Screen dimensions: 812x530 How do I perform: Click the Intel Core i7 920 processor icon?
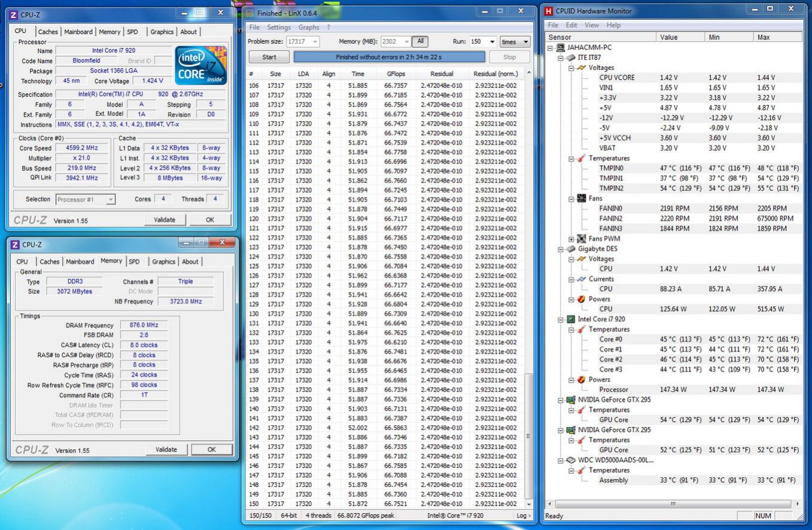[x=570, y=319]
